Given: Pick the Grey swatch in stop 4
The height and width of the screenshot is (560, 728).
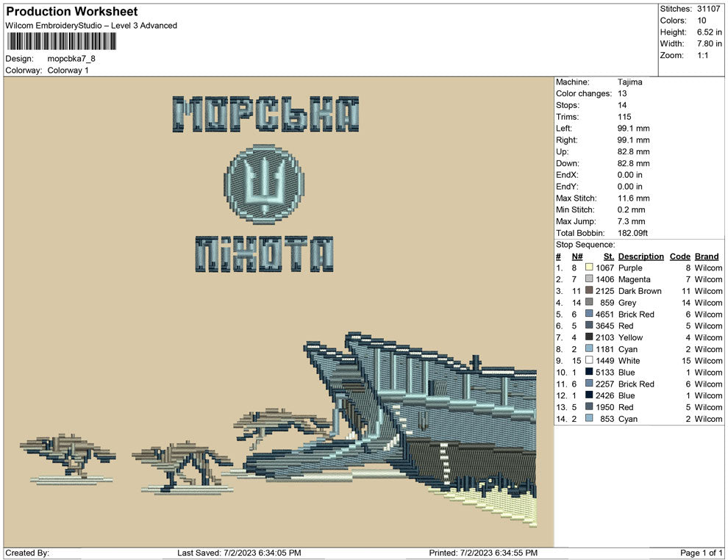Looking at the screenshot, I should click(589, 303).
